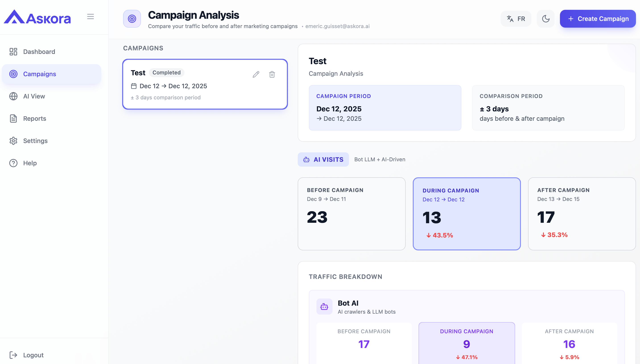Select the AI VISITS badge

click(323, 160)
